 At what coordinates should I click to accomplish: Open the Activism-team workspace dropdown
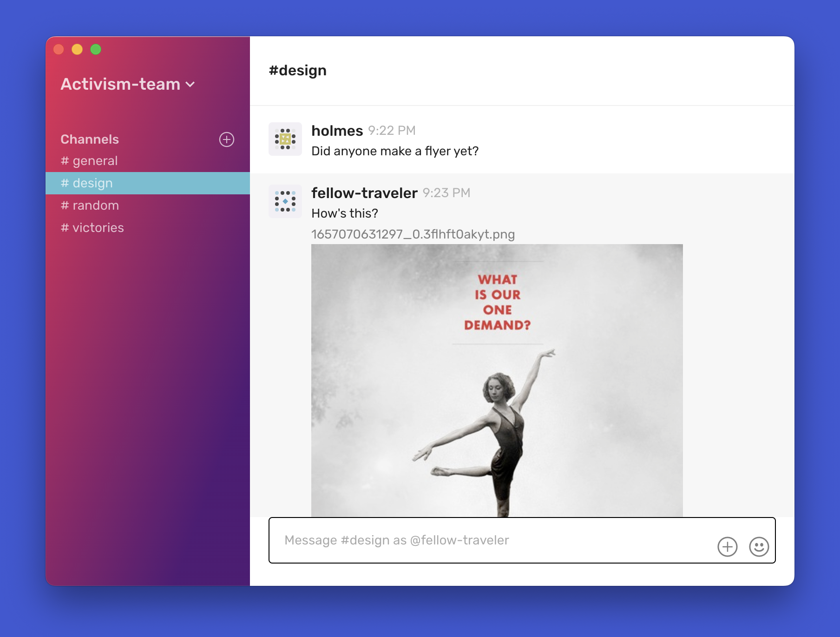point(128,84)
